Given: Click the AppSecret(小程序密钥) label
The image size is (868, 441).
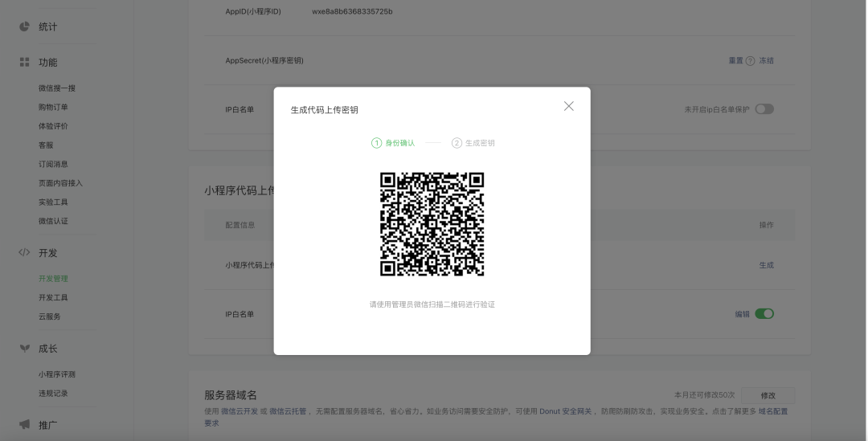Looking at the screenshot, I should (264, 61).
